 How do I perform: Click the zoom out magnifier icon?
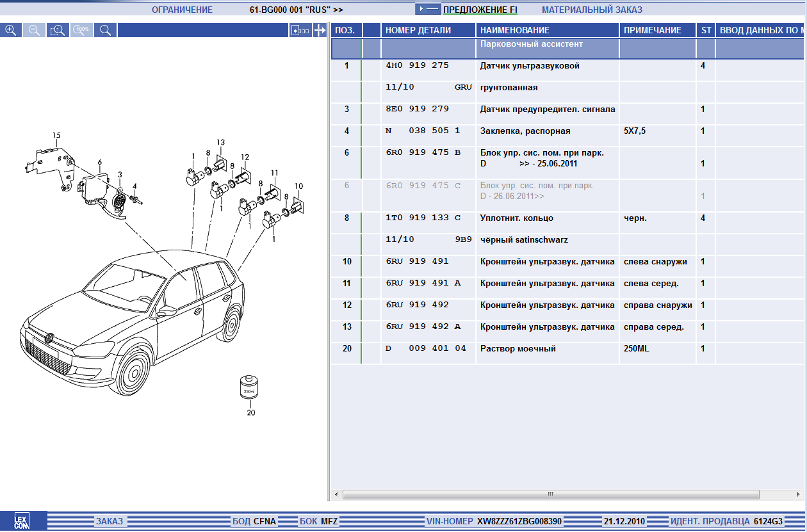point(35,30)
